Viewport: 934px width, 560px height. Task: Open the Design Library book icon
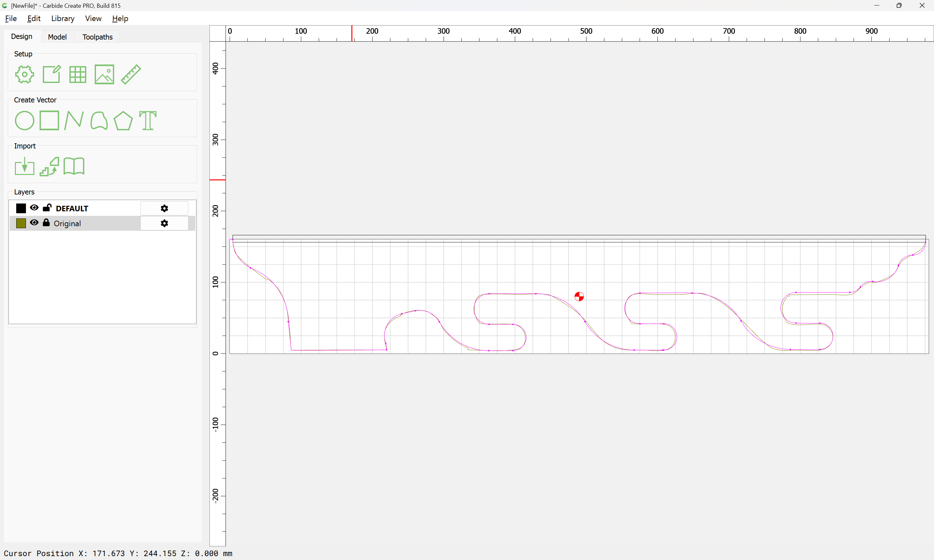(74, 167)
